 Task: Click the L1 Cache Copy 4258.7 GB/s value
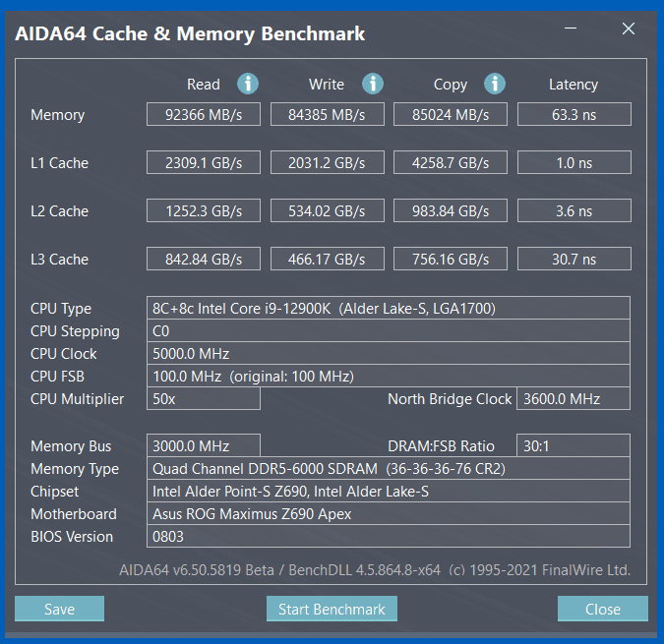click(451, 162)
